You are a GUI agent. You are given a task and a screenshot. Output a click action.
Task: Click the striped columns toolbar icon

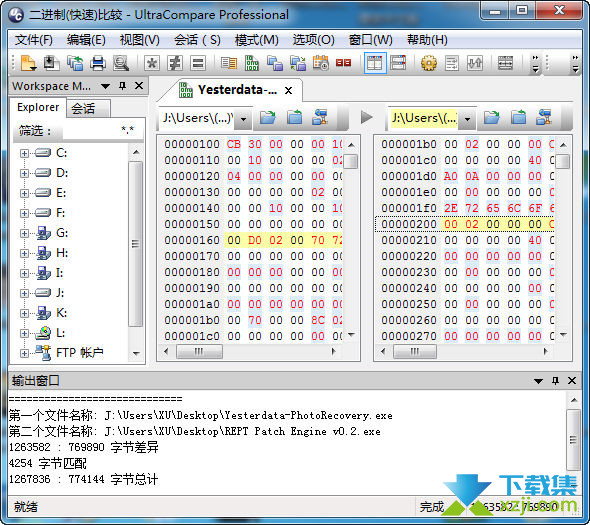tap(505, 63)
